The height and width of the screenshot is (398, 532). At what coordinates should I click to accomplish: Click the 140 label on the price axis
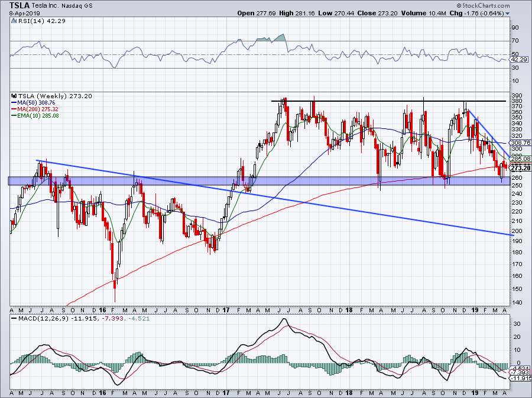click(x=517, y=302)
